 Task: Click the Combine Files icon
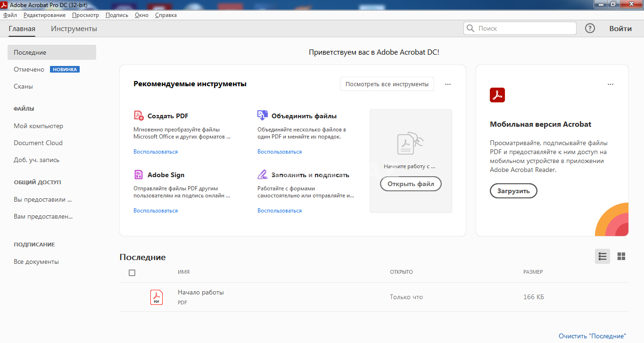pos(262,115)
